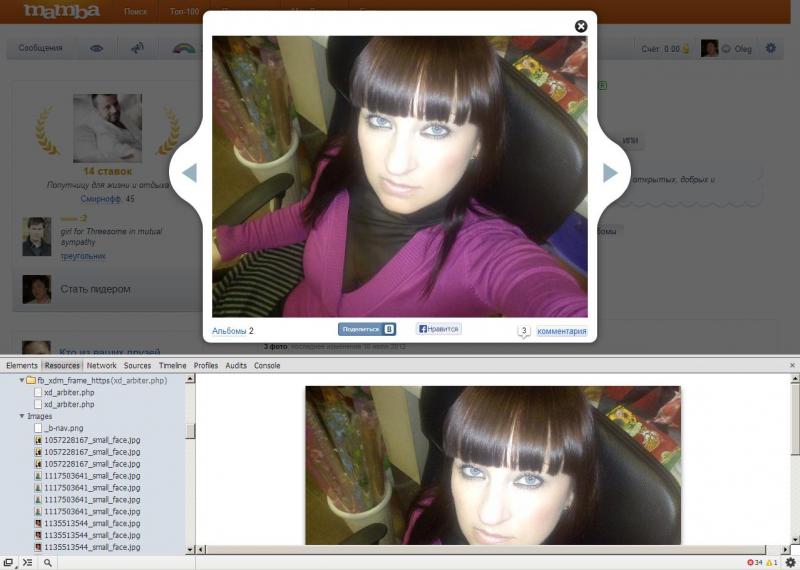Image resolution: width=800 pixels, height=570 pixels.
Task: Click the Facebook Нравится like button
Action: tap(439, 328)
